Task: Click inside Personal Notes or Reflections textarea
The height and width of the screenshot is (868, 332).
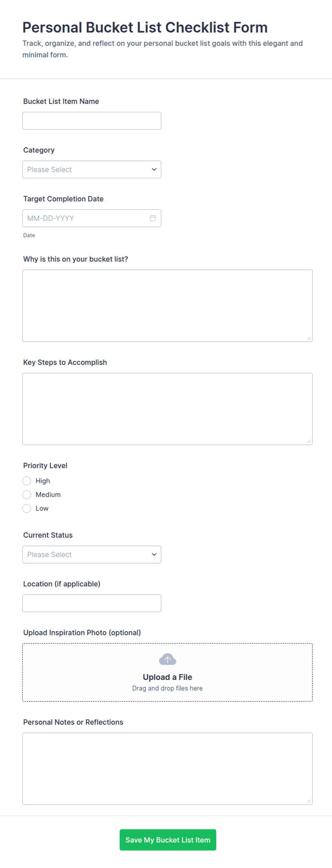Action: point(167,769)
